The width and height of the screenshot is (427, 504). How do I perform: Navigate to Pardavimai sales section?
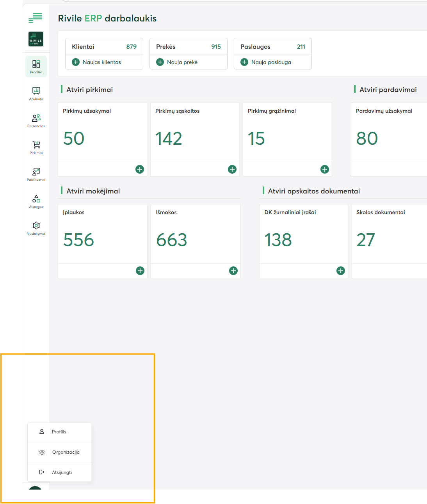coord(36,174)
